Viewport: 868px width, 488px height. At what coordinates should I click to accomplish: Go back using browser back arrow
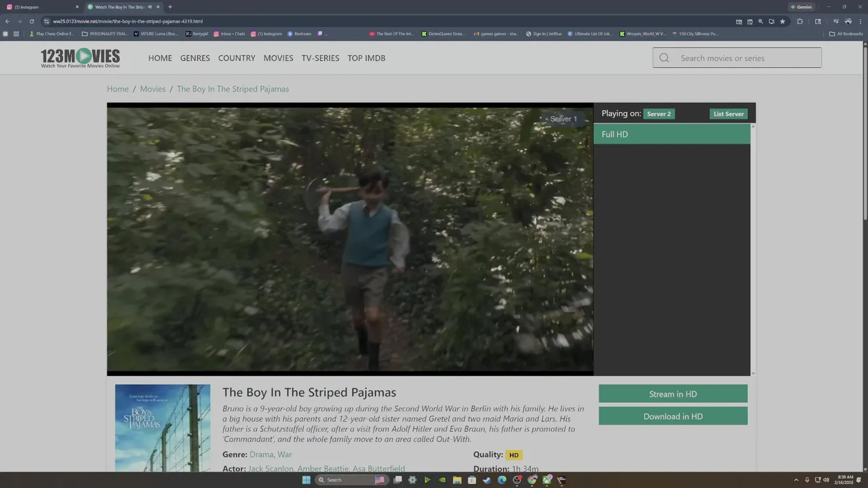[7, 21]
